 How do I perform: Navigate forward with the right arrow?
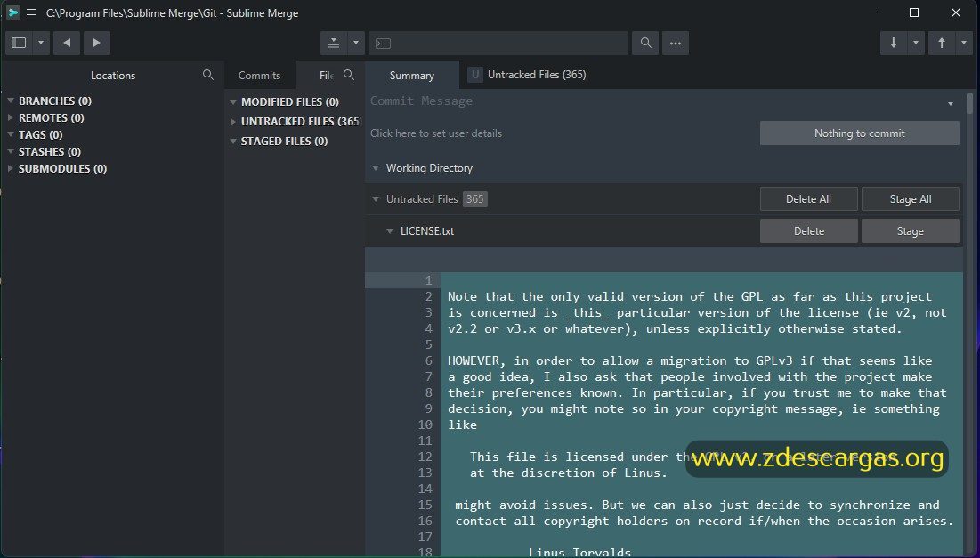(x=97, y=43)
